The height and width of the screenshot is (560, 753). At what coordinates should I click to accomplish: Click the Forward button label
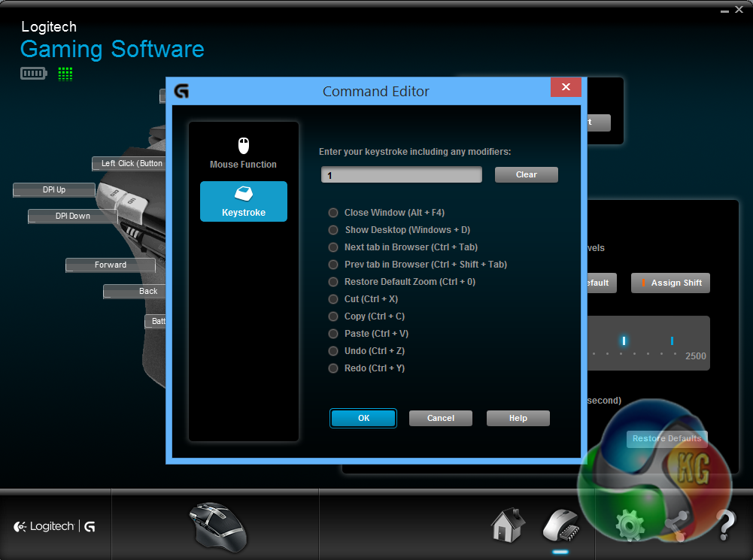(x=111, y=265)
